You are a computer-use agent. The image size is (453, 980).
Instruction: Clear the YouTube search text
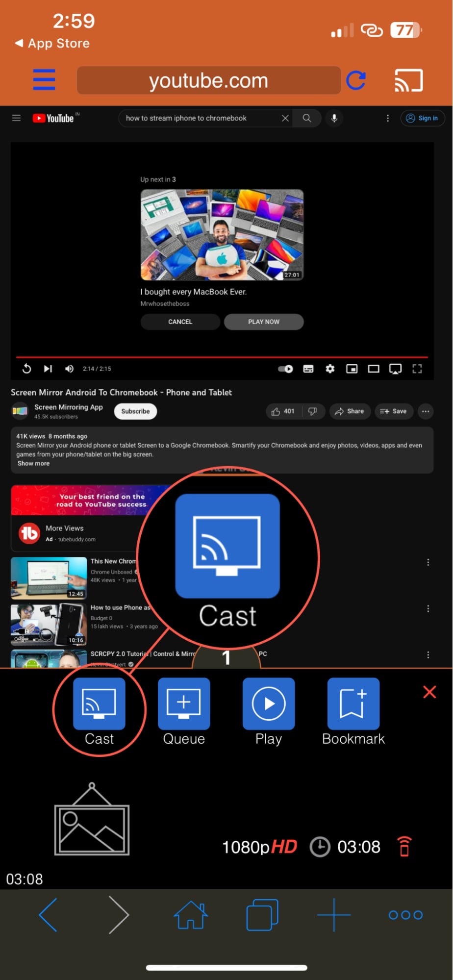pyautogui.click(x=285, y=118)
